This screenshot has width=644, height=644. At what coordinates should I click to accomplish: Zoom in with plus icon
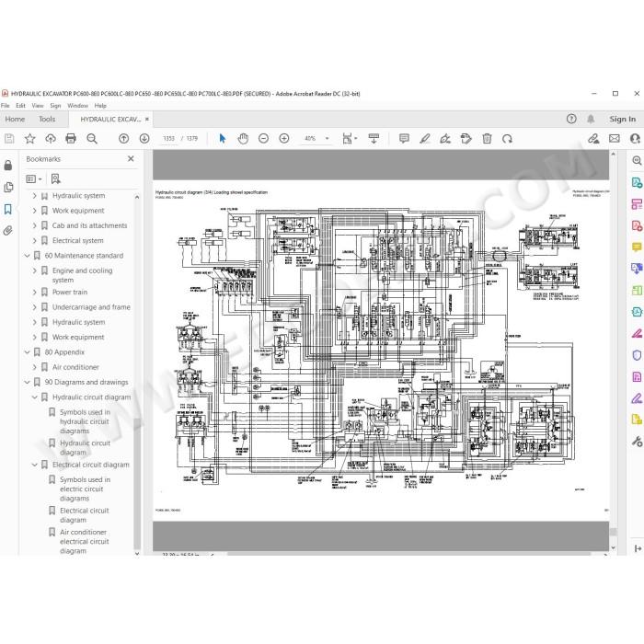tap(284, 139)
